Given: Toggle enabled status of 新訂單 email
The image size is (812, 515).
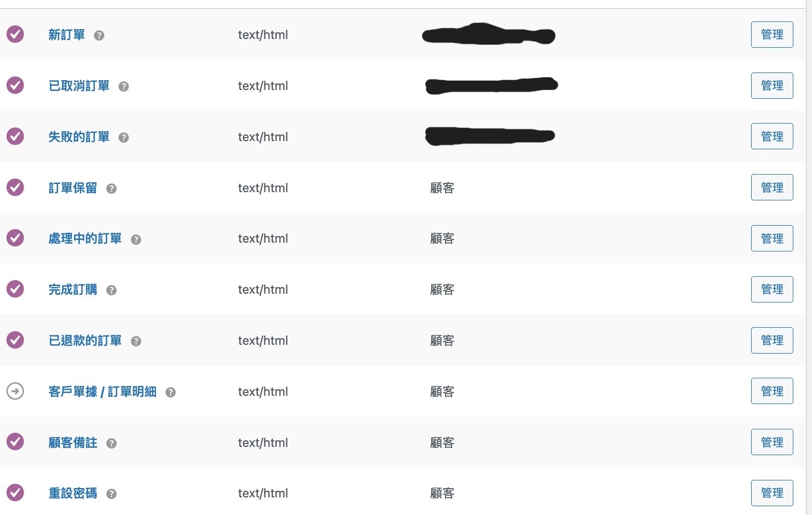Looking at the screenshot, I should click(15, 35).
